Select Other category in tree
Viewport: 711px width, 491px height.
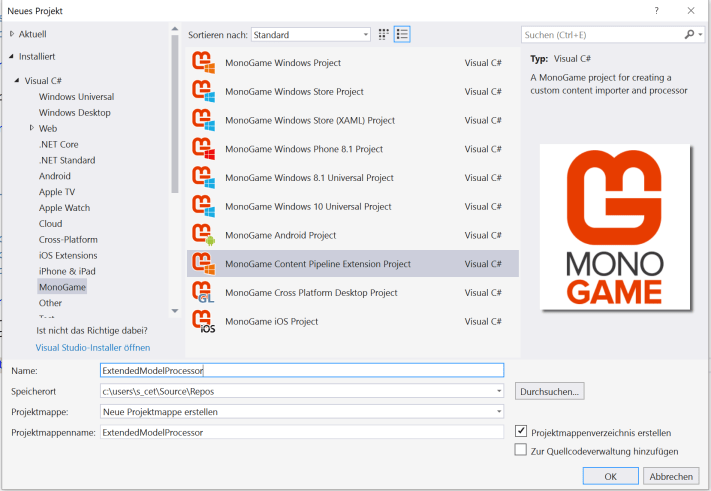tap(50, 303)
